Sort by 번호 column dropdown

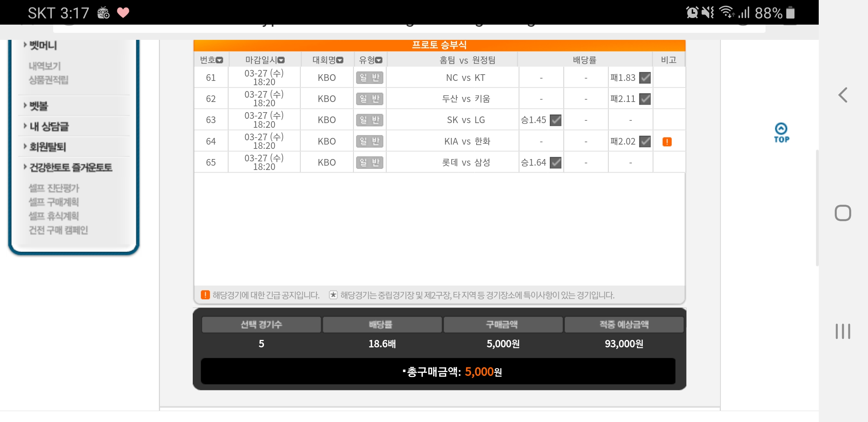click(x=219, y=60)
